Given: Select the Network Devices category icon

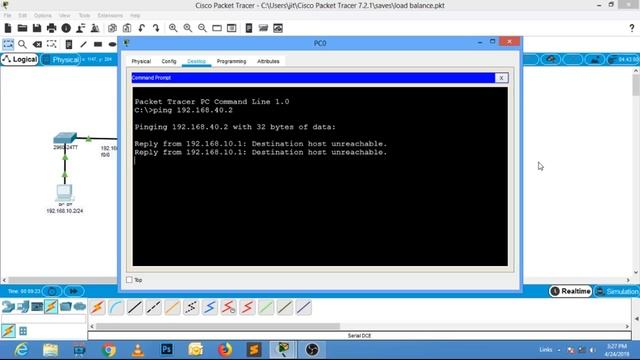Looking at the screenshot, I should tap(8, 306).
